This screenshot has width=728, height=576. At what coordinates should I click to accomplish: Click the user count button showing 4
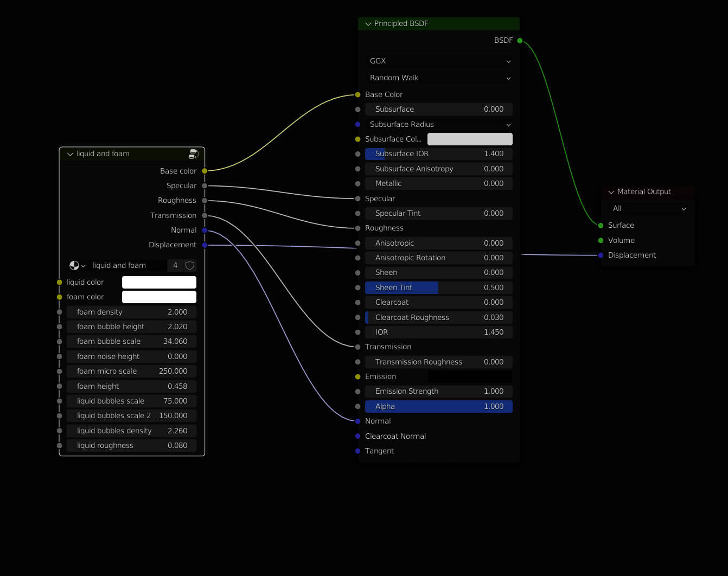175,266
